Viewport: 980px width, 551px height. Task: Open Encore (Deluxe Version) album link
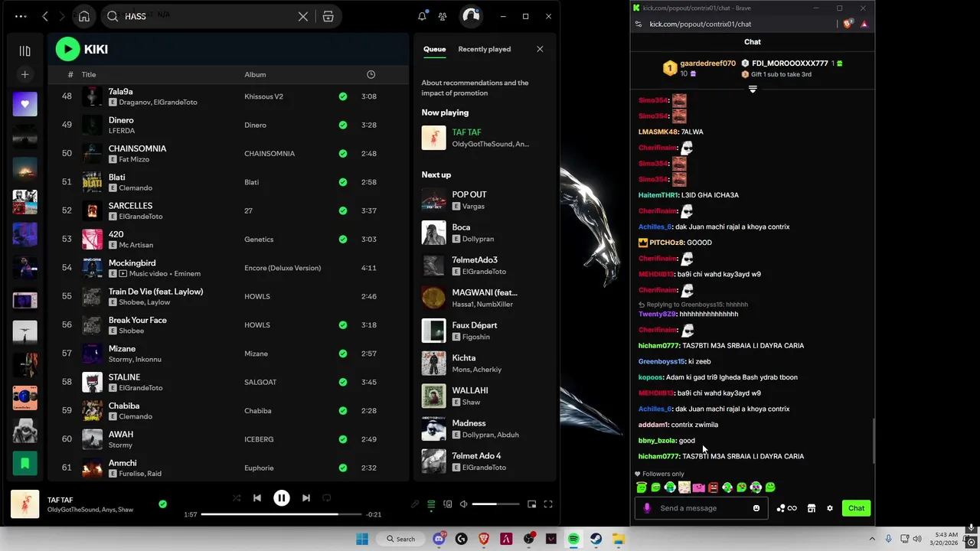coord(283,268)
